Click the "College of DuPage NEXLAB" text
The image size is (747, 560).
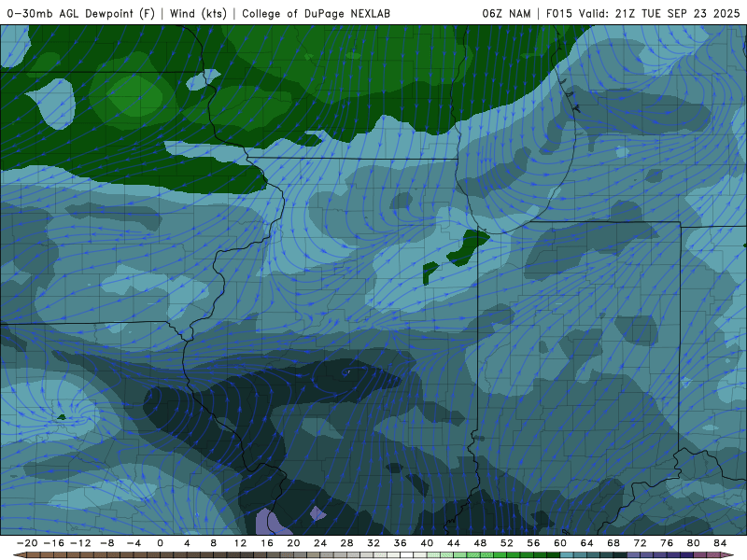[x=316, y=13]
